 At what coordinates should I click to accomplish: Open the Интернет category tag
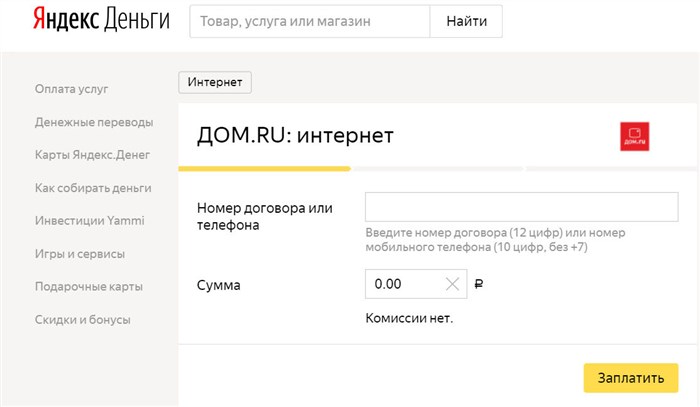coord(215,82)
